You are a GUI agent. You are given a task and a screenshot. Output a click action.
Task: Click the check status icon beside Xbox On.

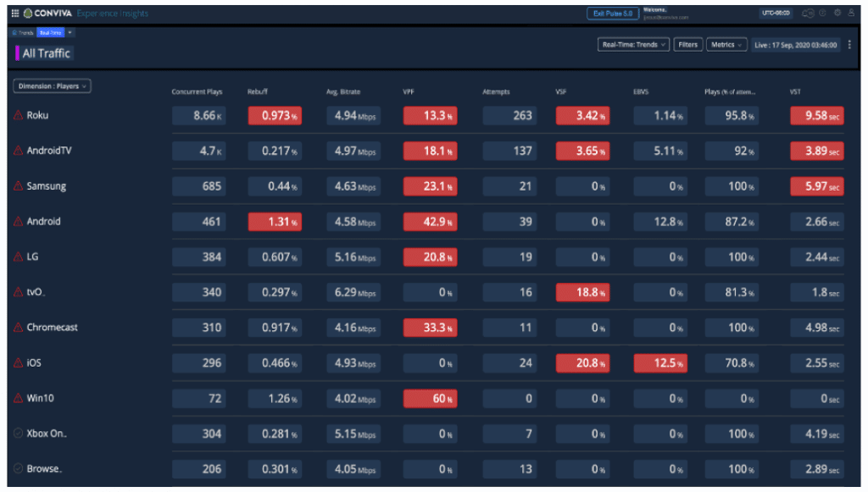tap(19, 434)
